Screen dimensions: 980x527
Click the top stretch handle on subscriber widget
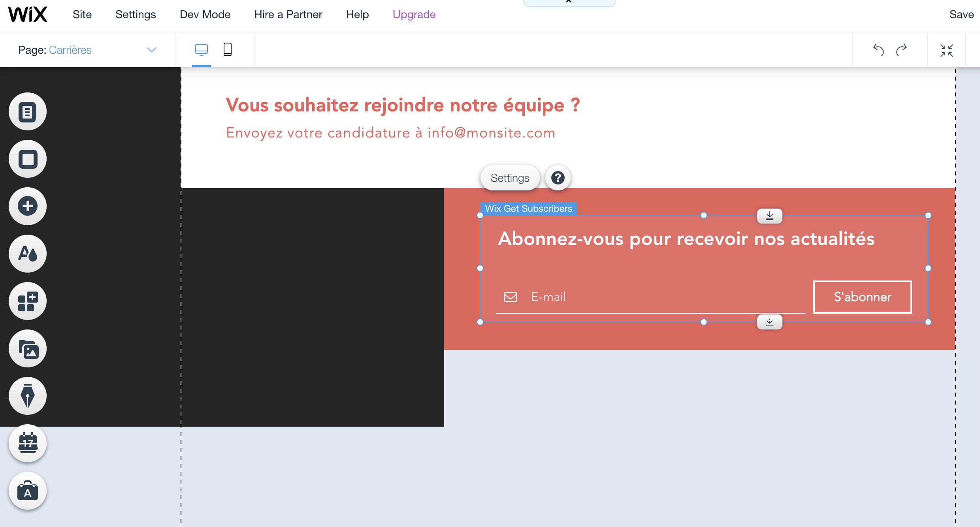click(x=769, y=216)
